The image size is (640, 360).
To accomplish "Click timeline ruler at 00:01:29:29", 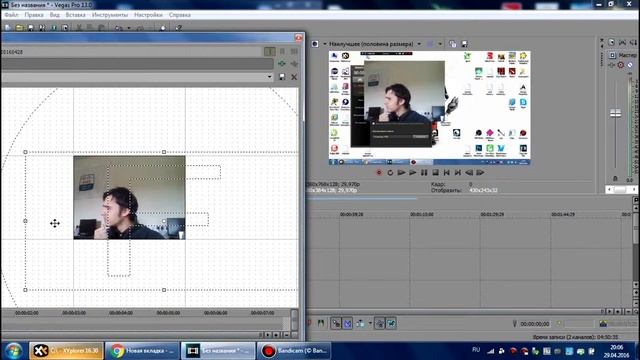I will point(492,214).
